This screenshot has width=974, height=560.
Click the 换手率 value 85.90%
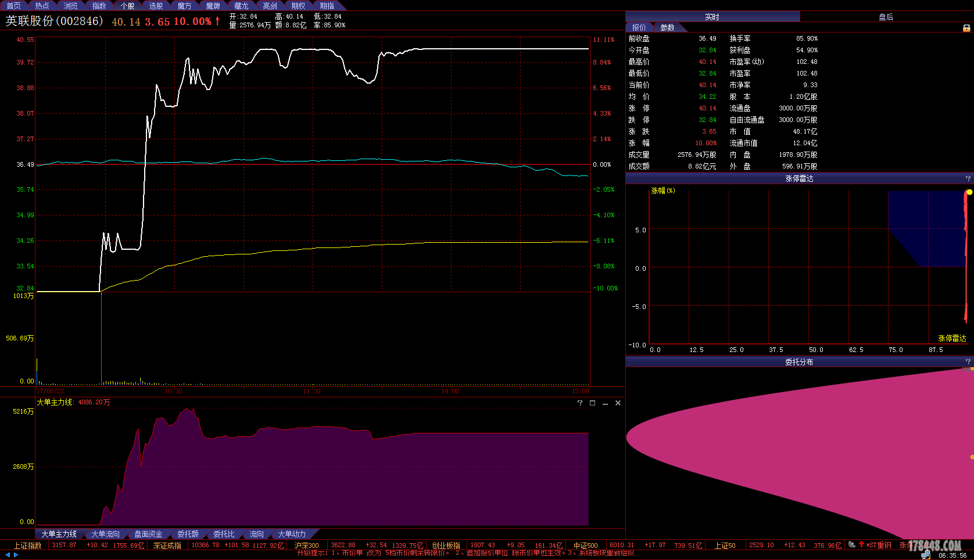pyautogui.click(x=807, y=38)
